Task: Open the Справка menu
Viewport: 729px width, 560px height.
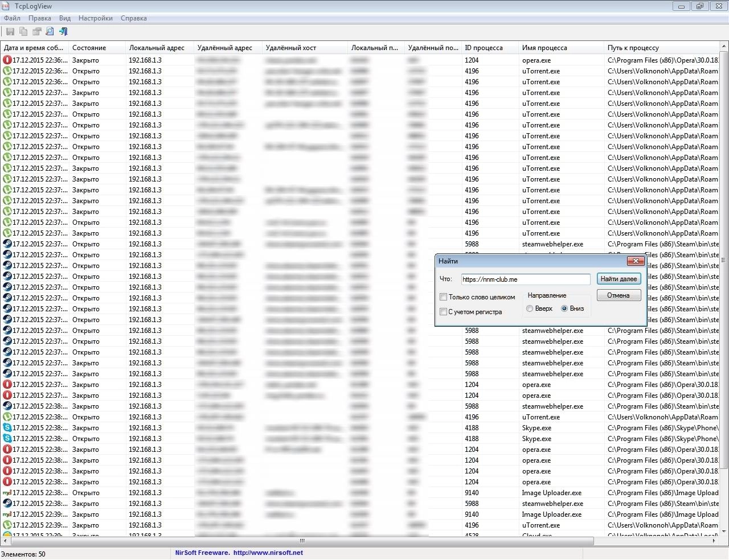Action: (x=134, y=18)
